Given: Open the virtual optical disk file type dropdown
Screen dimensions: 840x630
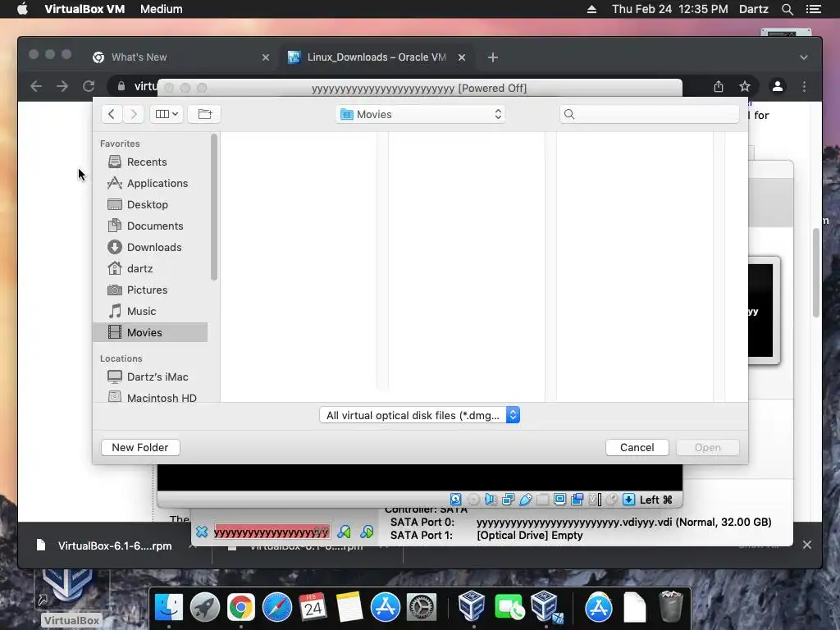Looking at the screenshot, I should 419,415.
